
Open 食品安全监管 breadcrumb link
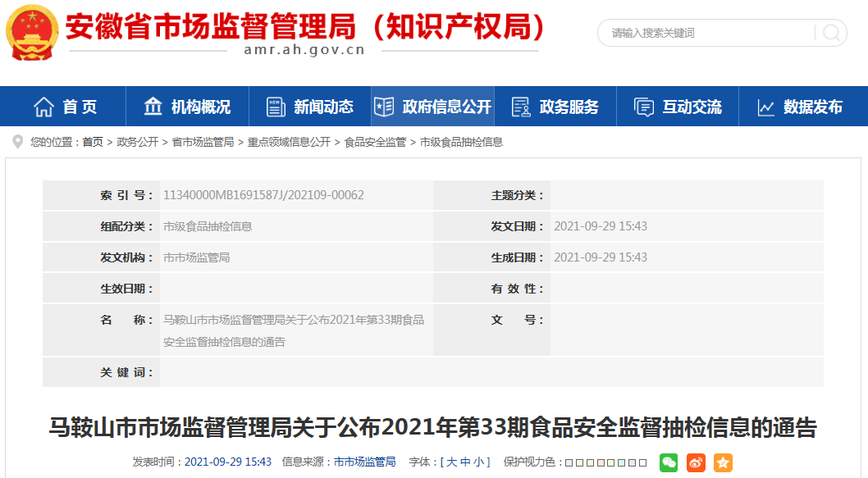pyautogui.click(x=375, y=142)
